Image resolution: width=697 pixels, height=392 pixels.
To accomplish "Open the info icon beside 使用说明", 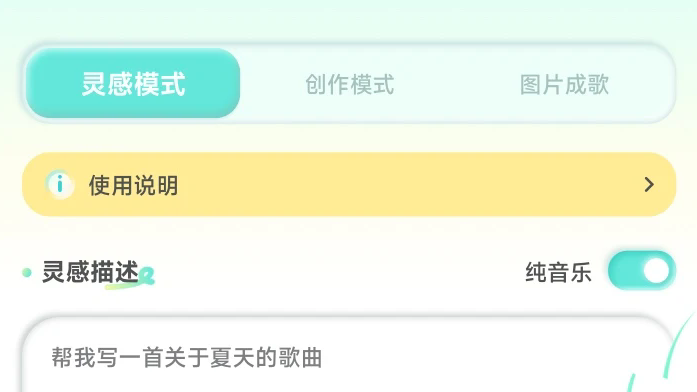I will tap(60, 184).
